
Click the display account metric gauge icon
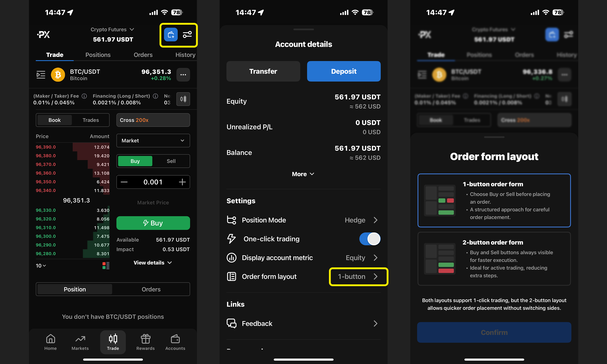tap(232, 257)
